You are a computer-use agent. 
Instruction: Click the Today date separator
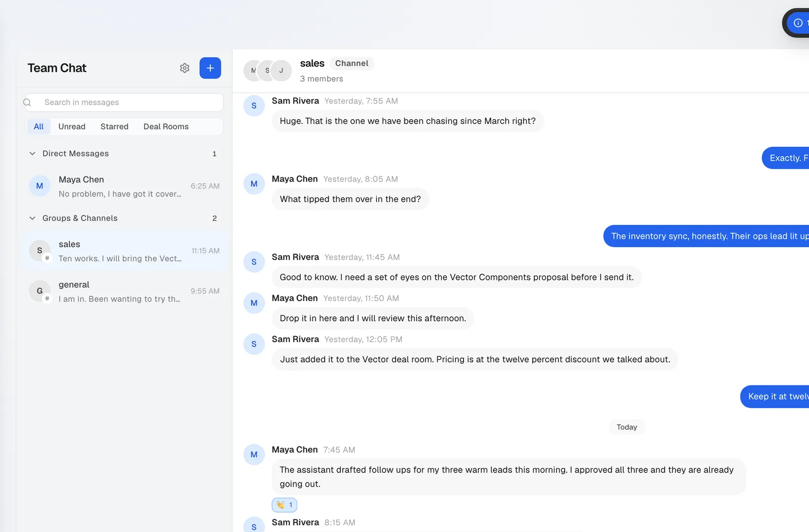[x=626, y=427]
